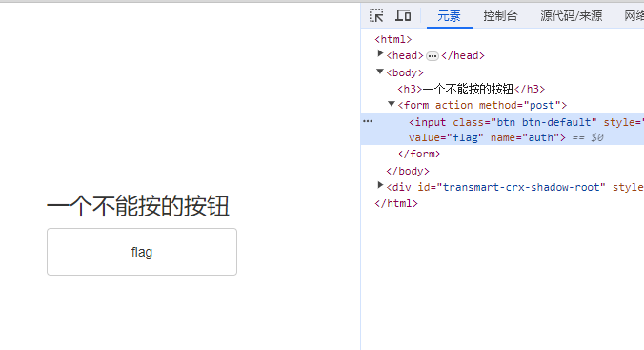Expand the head element node
The height and width of the screenshot is (350, 644).
tap(380, 53)
